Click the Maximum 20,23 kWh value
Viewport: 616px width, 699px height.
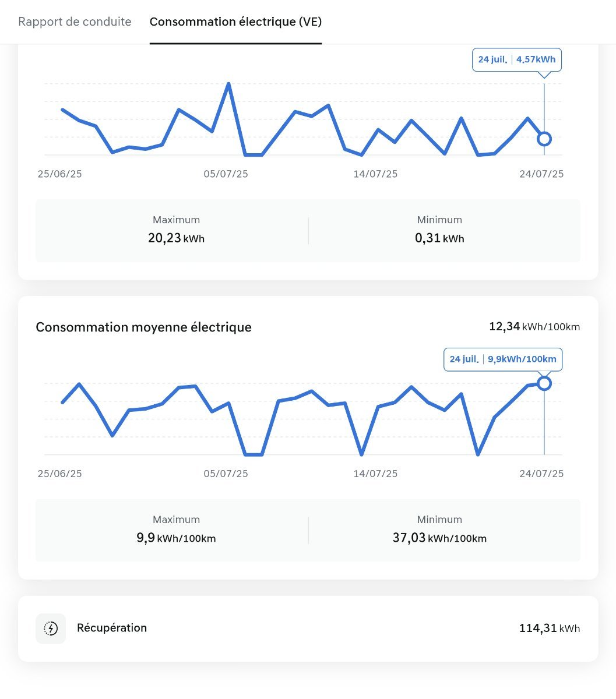[x=176, y=238]
